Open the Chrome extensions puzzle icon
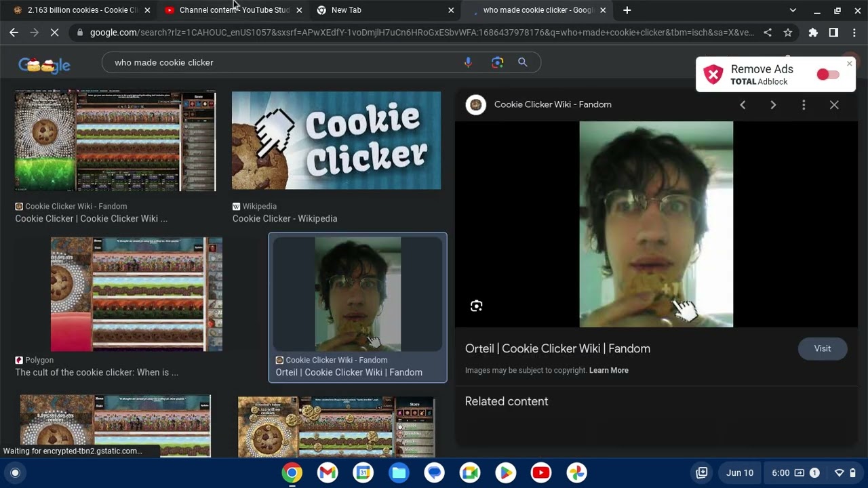Screen dimensions: 868x488 (813, 33)
